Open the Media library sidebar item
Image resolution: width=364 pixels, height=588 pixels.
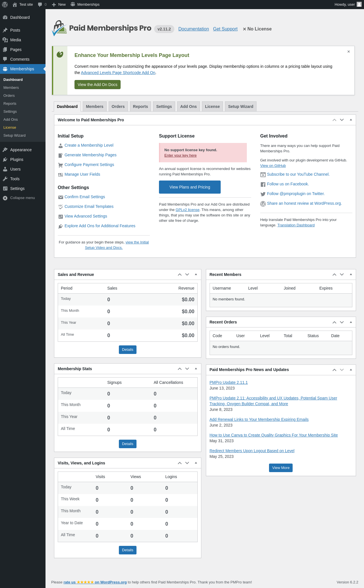click(x=23, y=40)
